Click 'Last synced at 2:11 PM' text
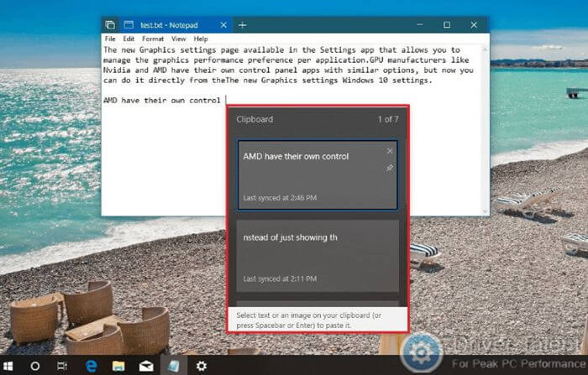The image size is (588, 375). [280, 279]
